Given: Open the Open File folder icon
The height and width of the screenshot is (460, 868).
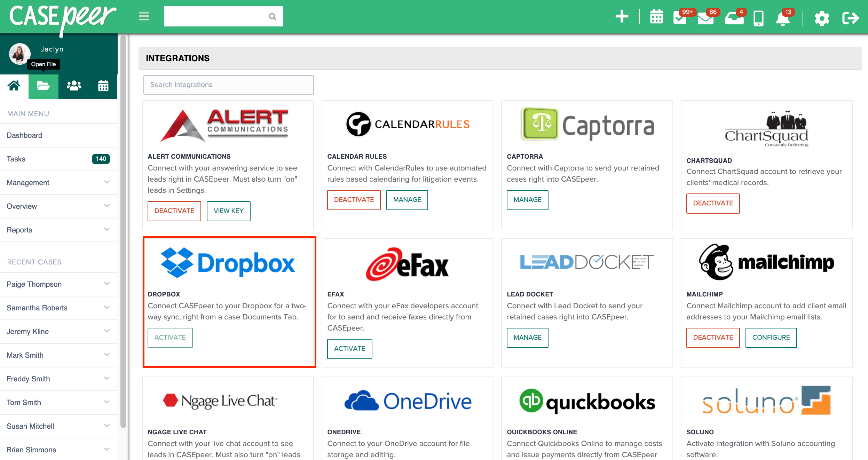Looking at the screenshot, I should pos(44,85).
